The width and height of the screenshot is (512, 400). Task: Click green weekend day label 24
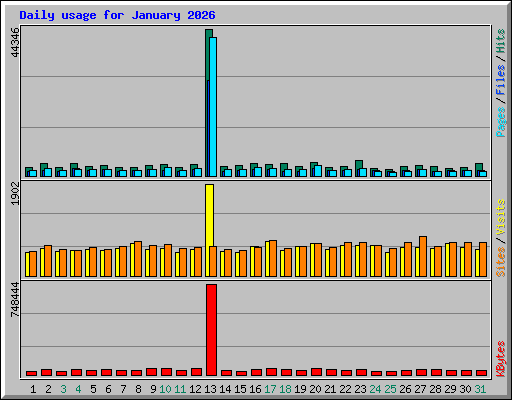tap(375, 389)
